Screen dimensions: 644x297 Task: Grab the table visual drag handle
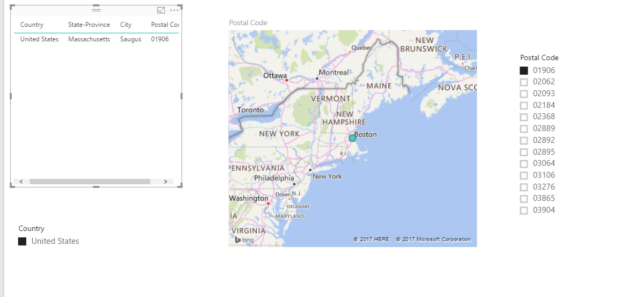[96, 10]
